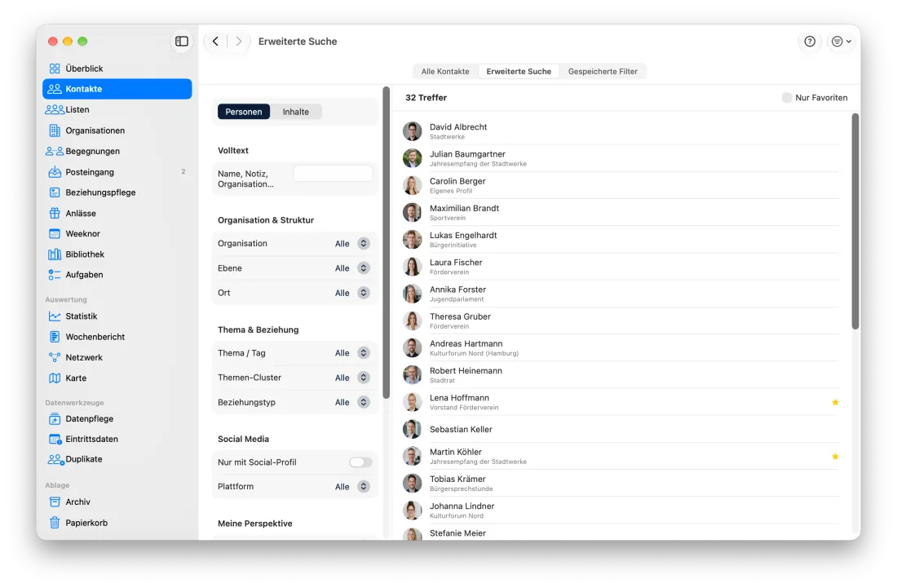
Task: Focus the Volltext search input field
Action: [x=333, y=174]
